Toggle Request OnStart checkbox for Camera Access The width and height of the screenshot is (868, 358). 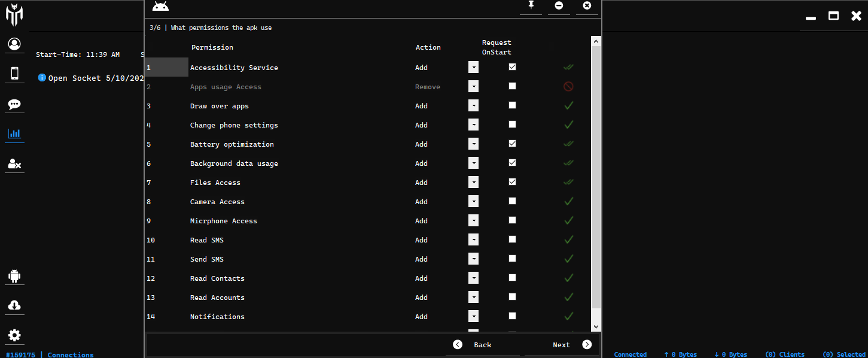point(512,201)
